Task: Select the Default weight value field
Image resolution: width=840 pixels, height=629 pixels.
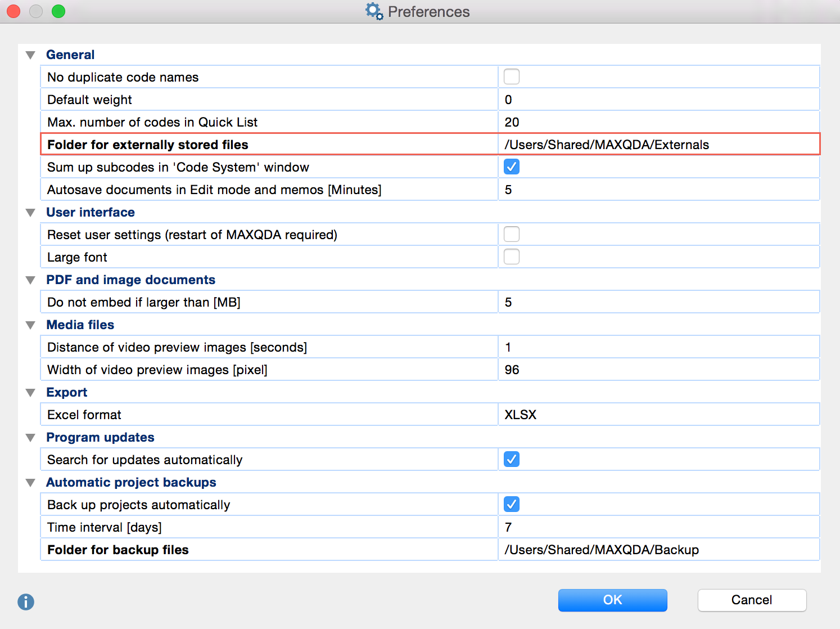Action: [x=658, y=100]
